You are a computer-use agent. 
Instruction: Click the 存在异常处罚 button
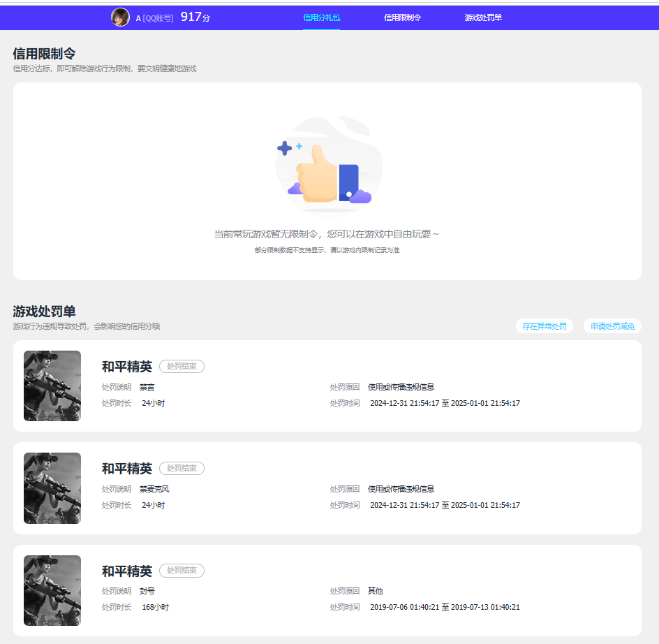click(x=545, y=326)
